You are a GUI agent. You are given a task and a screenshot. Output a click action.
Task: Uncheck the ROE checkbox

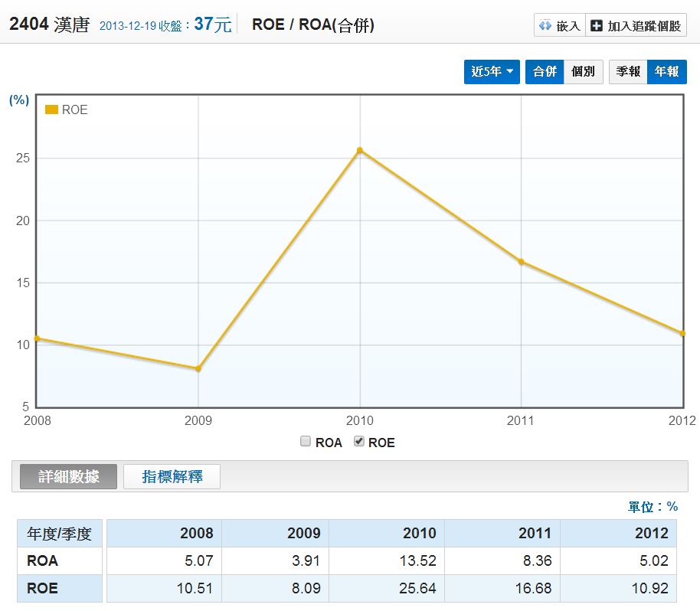[x=358, y=442]
